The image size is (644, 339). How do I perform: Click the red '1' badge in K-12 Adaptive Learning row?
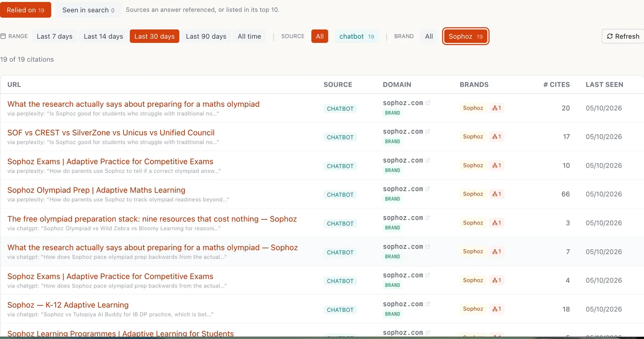497,309
